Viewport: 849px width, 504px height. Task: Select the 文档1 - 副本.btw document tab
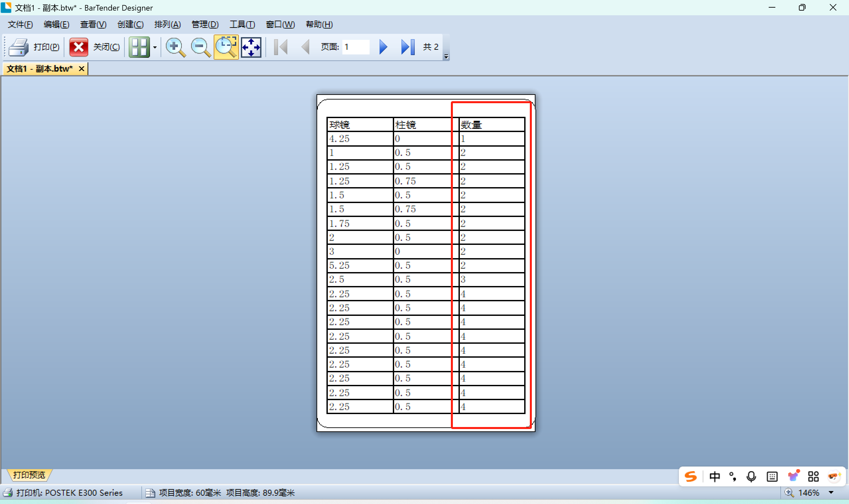click(40, 69)
